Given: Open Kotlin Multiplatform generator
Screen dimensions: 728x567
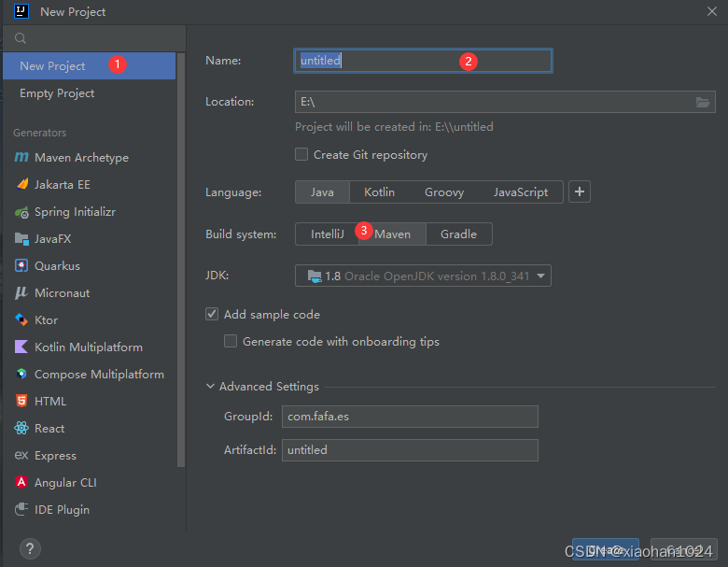Looking at the screenshot, I should 90,347.
